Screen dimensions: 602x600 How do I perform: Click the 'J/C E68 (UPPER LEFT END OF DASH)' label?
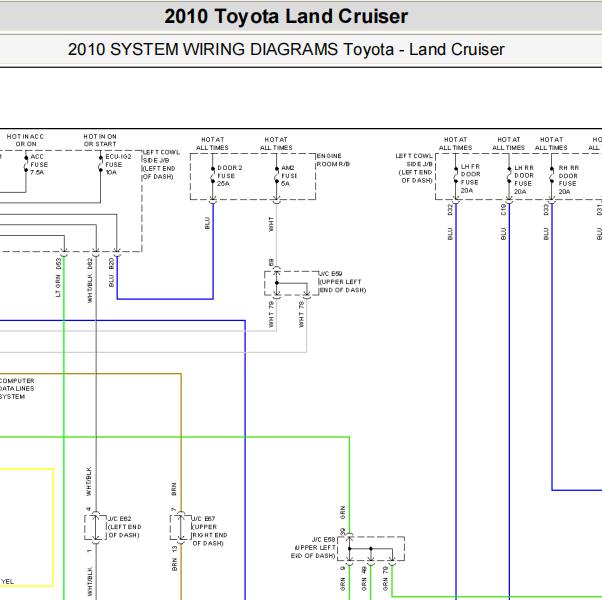(x=314, y=548)
